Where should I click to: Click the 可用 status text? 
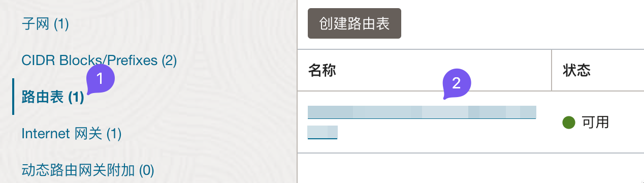[595, 122]
